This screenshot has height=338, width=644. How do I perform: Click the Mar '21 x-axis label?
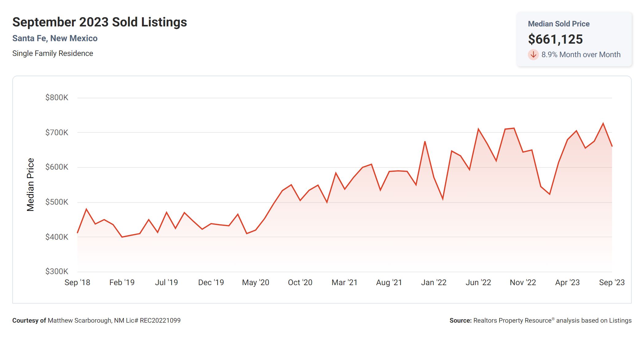point(345,282)
